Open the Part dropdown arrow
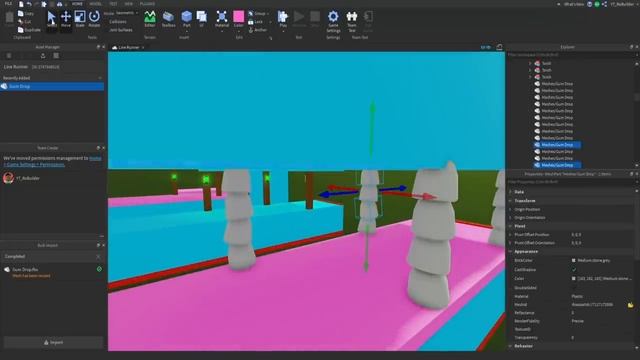Viewport: 640px width, 360px height. tap(187, 31)
